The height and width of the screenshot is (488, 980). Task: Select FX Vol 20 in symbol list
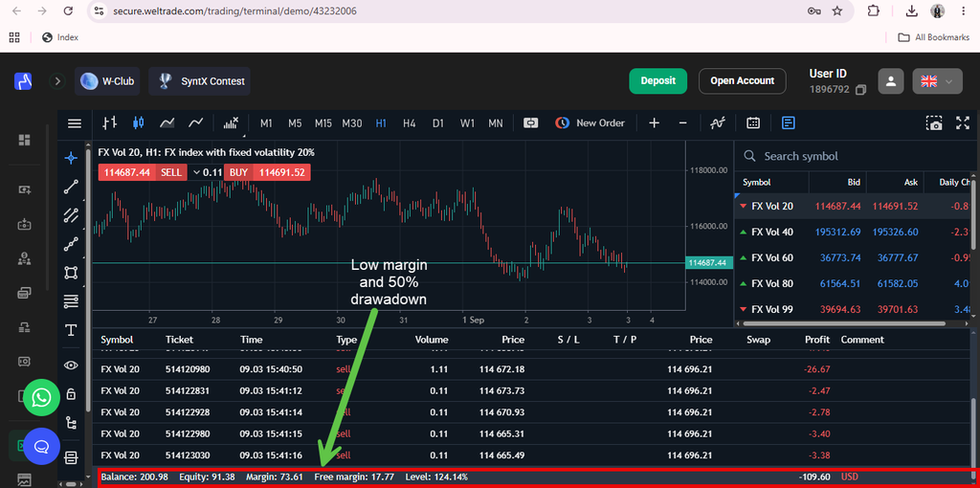(854, 206)
